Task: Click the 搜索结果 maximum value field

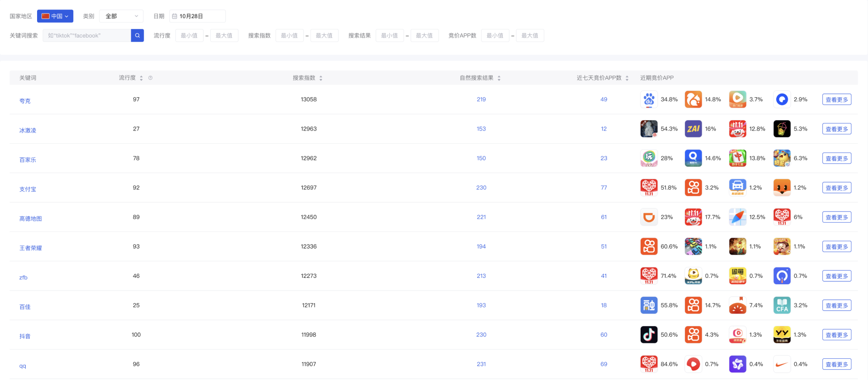Action: click(425, 35)
